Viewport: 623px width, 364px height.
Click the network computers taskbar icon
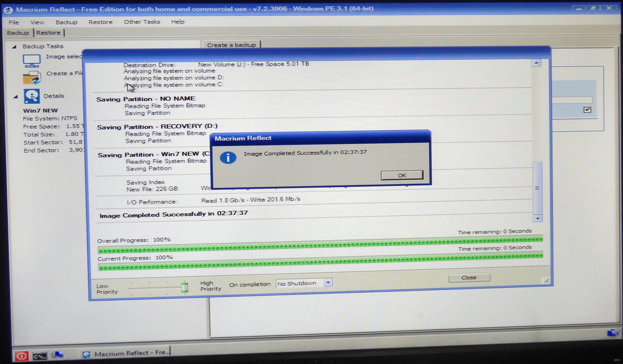(x=58, y=355)
